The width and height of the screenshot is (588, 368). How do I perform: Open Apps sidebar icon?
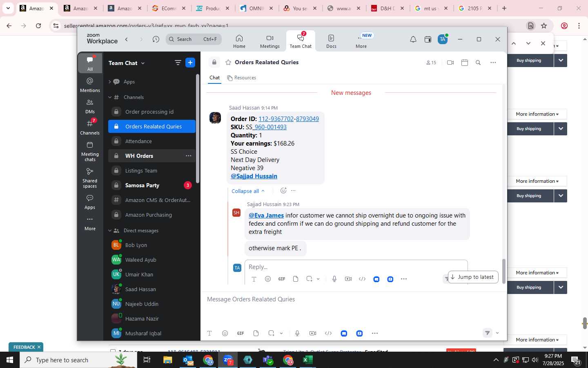click(90, 202)
